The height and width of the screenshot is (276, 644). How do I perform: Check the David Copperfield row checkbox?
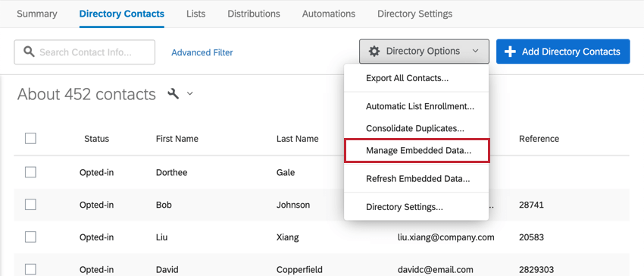click(30, 269)
